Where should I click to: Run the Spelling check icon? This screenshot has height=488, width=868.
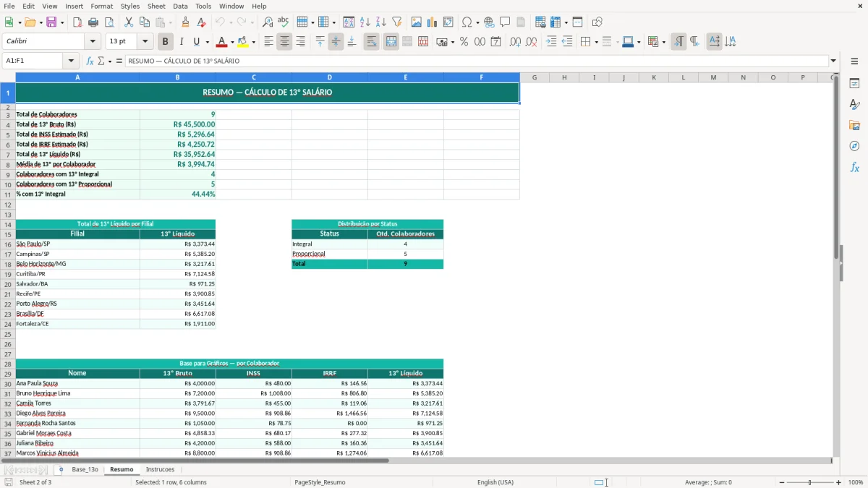click(283, 22)
